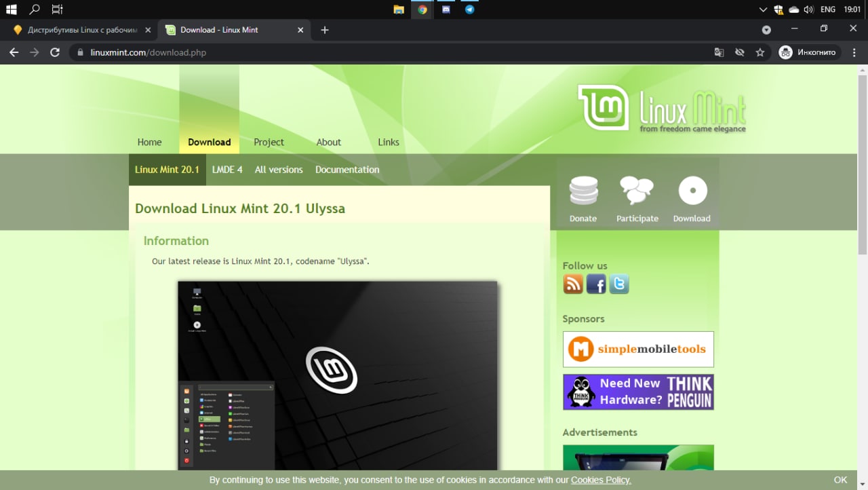Screen dimensions: 868x490
Task: Click the 'Sponsors' heading
Action: [583, 318]
